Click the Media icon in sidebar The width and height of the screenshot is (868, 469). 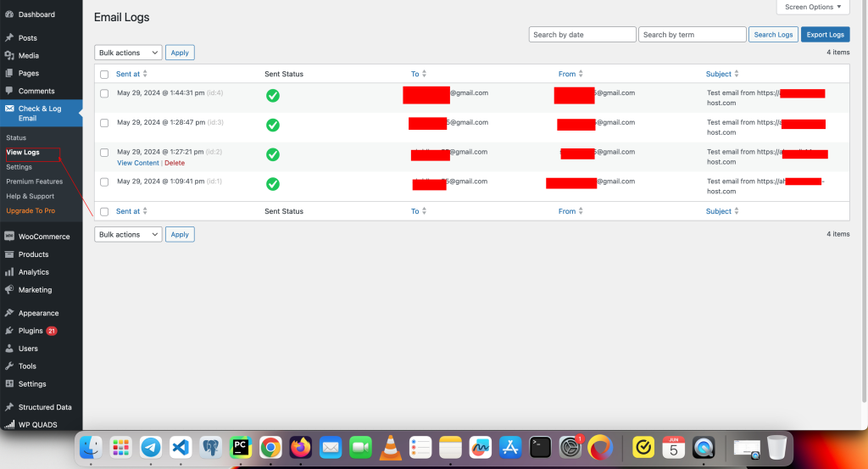pos(9,55)
